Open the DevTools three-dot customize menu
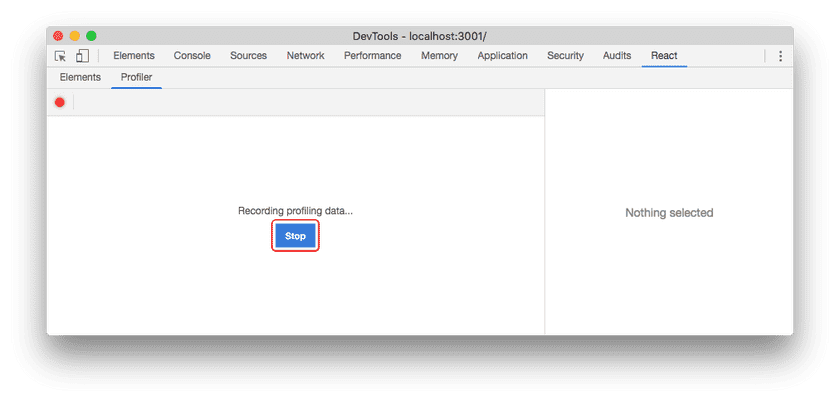840x402 pixels. click(x=780, y=56)
